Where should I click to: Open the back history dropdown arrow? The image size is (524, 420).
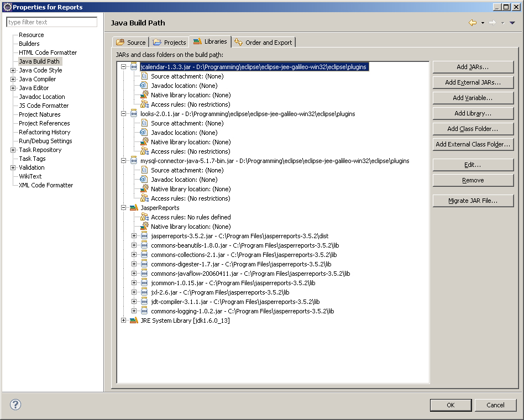pos(483,23)
